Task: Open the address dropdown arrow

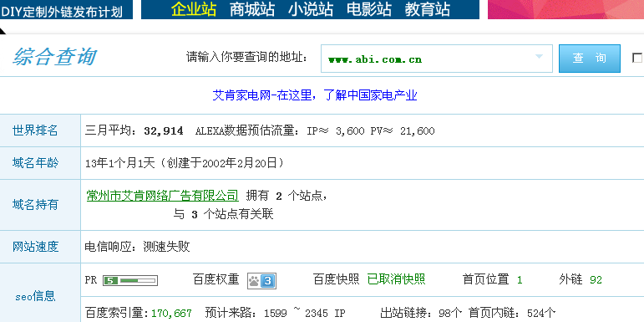Action: click(540, 57)
